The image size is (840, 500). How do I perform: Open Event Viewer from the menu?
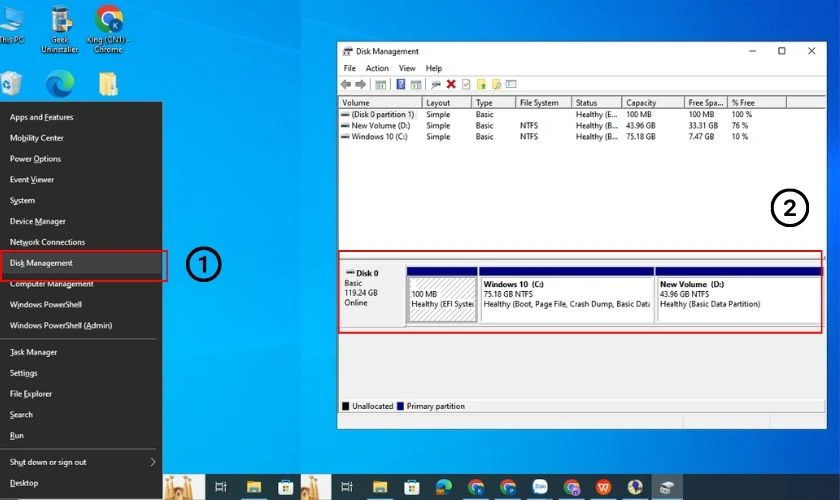pyautogui.click(x=81, y=180)
